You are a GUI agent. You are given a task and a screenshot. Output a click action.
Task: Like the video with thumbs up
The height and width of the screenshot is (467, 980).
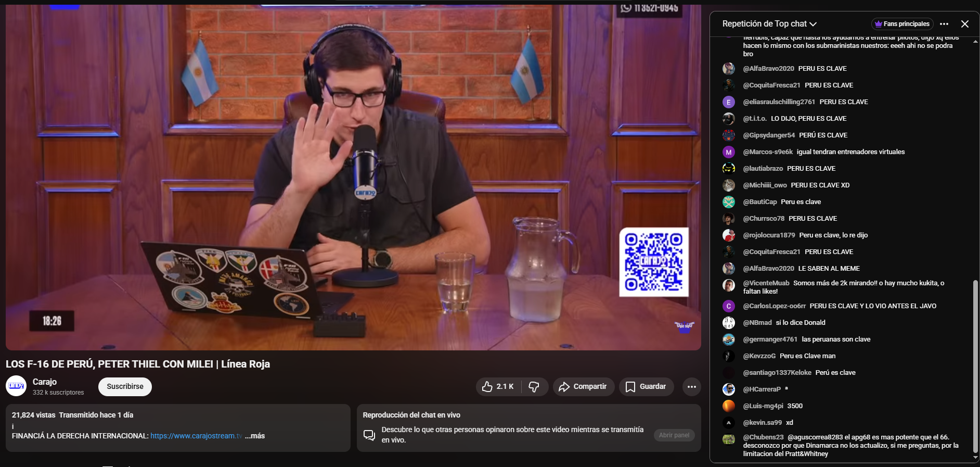point(498,387)
